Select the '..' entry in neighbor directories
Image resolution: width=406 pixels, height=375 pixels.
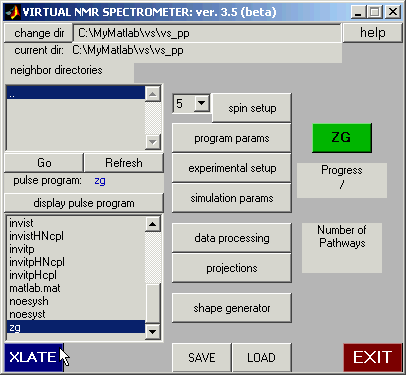76,93
